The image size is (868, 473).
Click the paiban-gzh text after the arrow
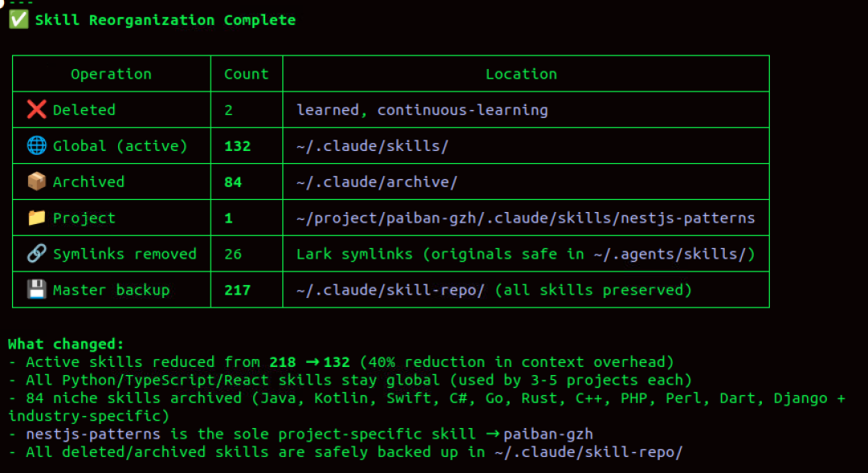pyautogui.click(x=548, y=434)
